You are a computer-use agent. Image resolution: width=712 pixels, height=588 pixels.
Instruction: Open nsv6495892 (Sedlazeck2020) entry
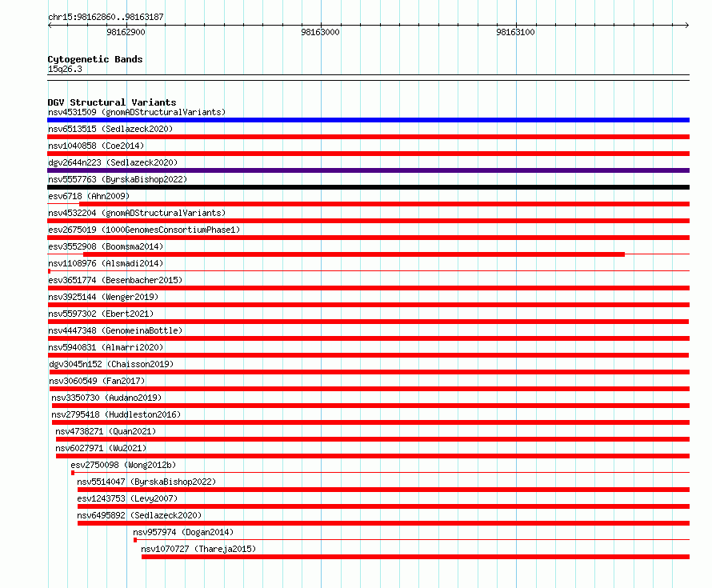point(139,515)
